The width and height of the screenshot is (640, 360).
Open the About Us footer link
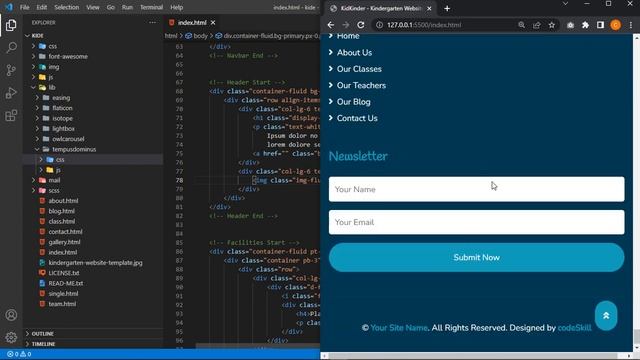click(x=354, y=53)
